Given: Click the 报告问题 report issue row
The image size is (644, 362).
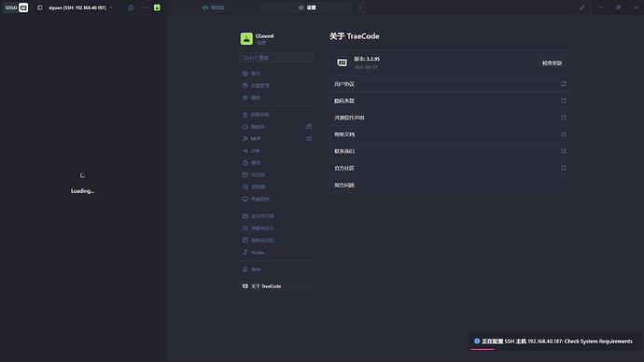Looking at the screenshot, I should pos(450,185).
